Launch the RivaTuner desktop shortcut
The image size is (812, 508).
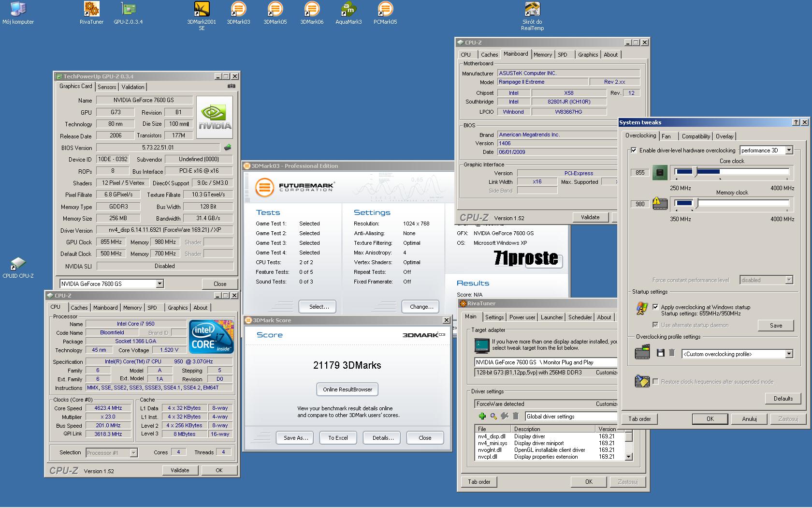91,14
